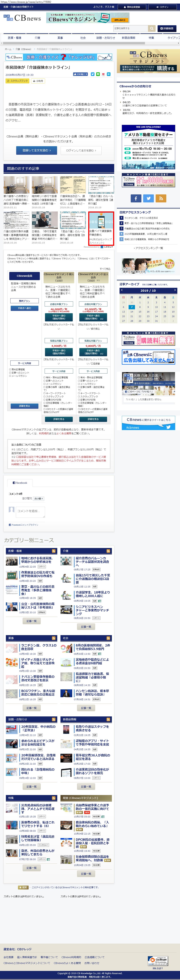Viewport: 180px width, 980px height.
Task: Open RSS feed icon for 医療・看護 category
Action: coord(53,551)
